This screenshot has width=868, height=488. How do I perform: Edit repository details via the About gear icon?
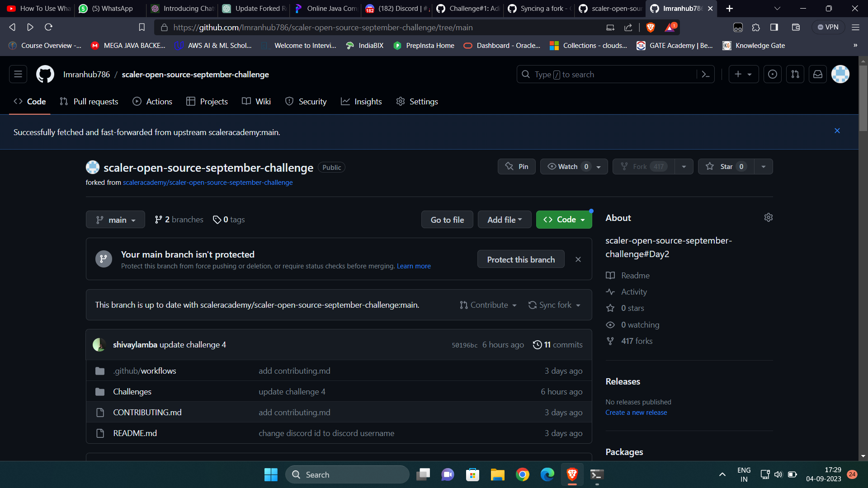tap(769, 217)
